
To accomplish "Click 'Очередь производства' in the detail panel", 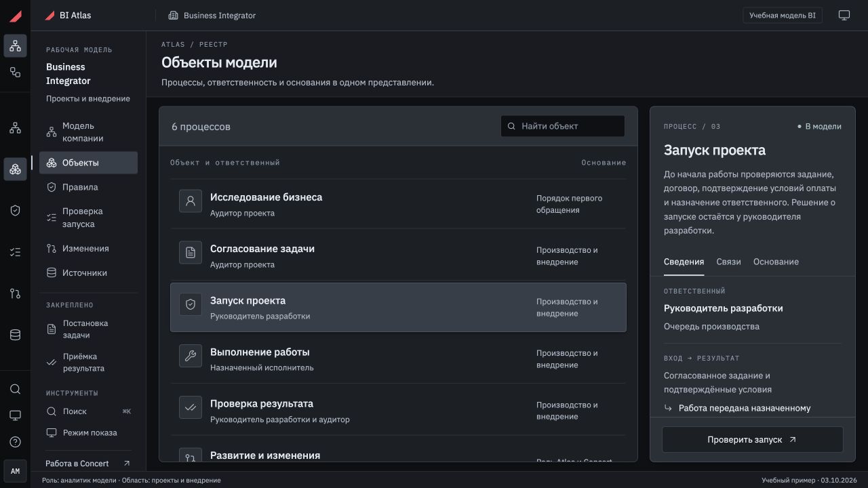I will point(711,327).
